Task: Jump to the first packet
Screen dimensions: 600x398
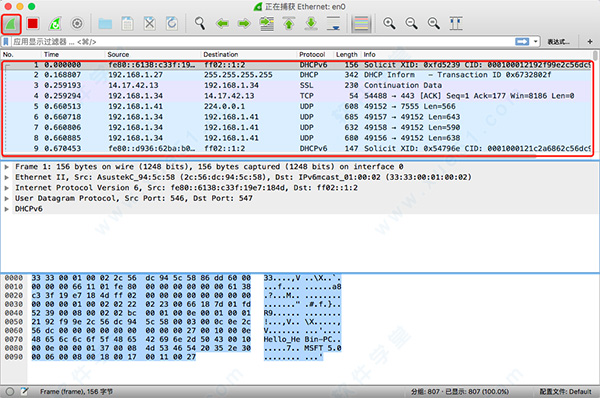Action: click(x=289, y=24)
